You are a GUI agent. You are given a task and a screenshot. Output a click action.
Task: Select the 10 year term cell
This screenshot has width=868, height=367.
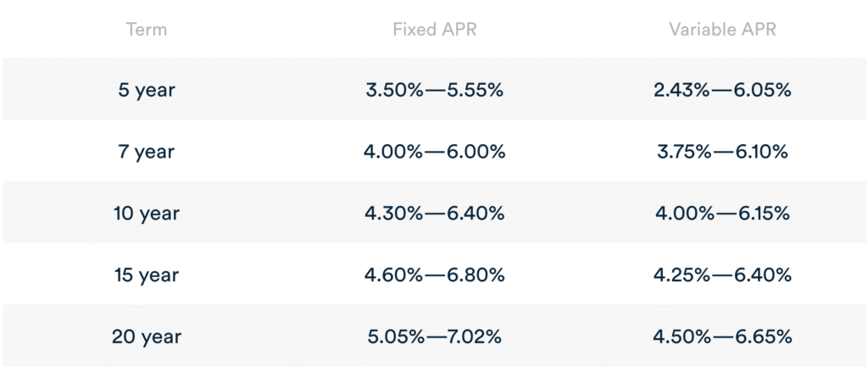click(147, 213)
